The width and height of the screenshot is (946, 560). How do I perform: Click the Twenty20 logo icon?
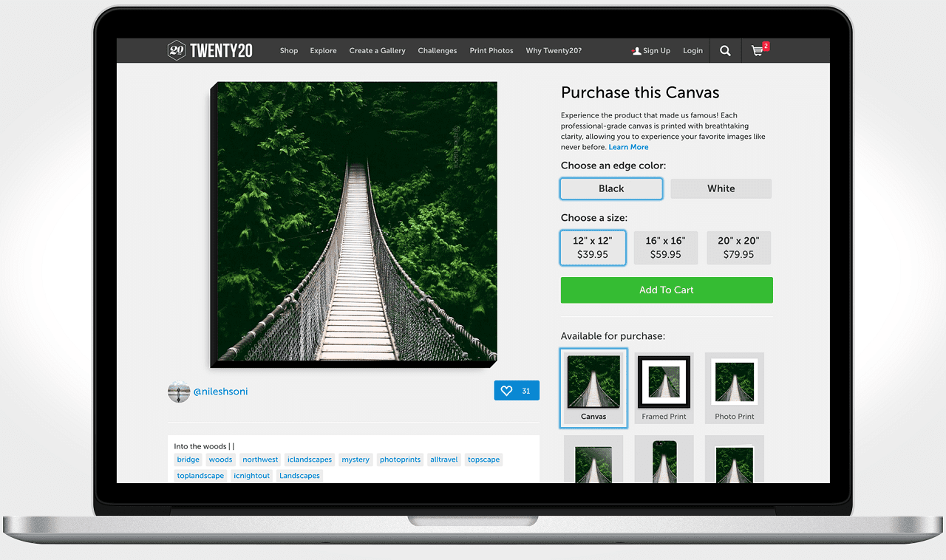coord(176,50)
